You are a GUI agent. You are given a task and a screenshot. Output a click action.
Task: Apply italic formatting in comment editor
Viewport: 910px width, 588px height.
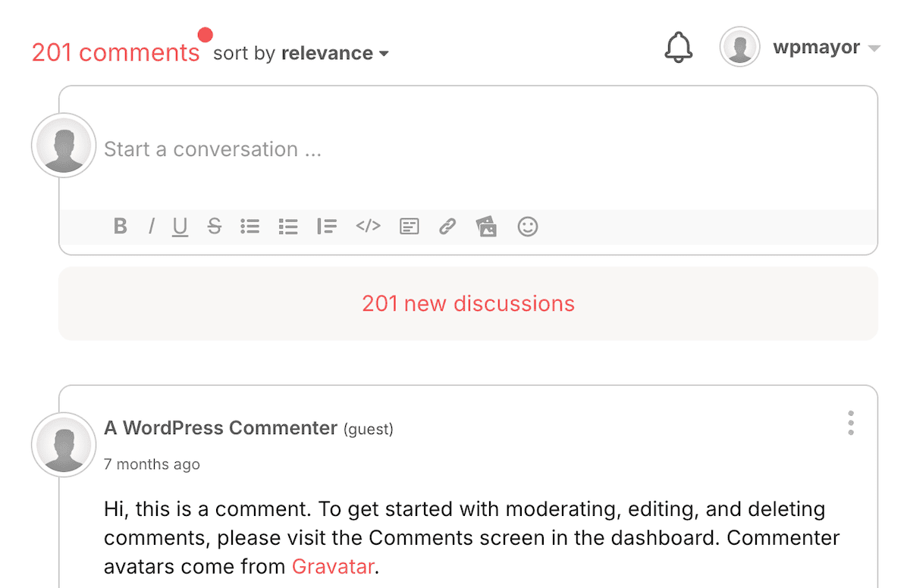(152, 226)
